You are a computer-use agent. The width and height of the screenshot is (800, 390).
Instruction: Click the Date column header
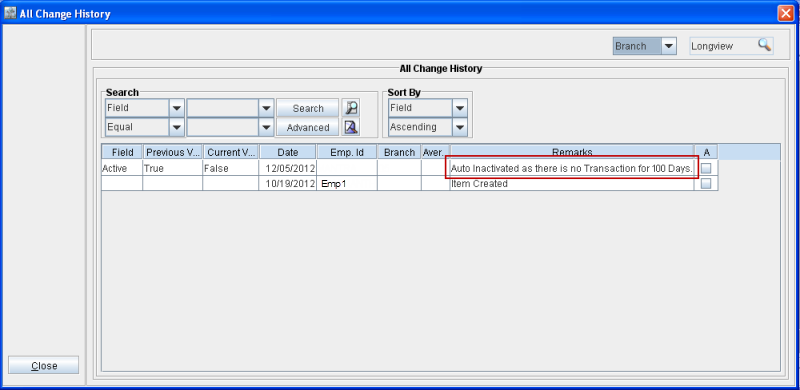point(288,152)
